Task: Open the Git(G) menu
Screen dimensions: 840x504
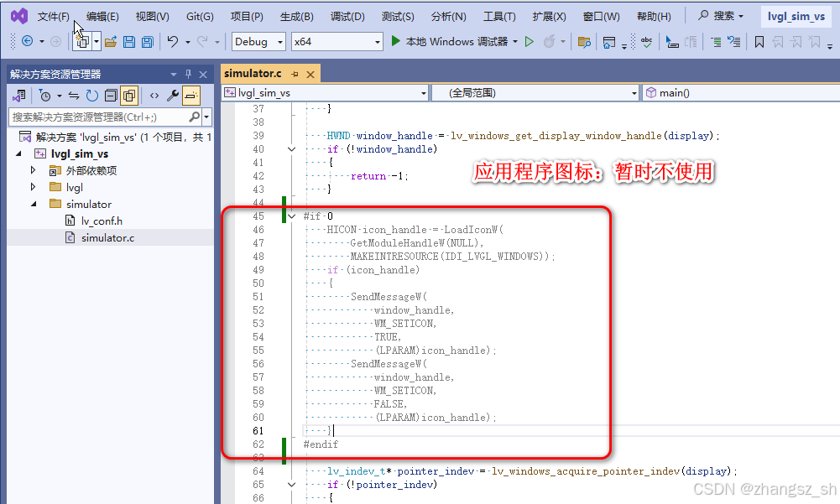Action: tap(200, 17)
